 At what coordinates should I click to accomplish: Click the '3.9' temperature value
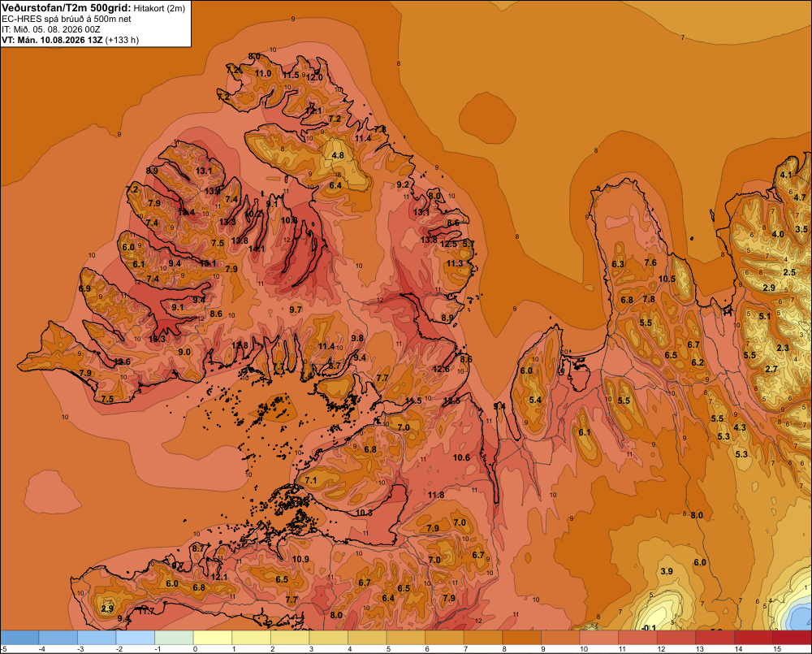(667, 571)
